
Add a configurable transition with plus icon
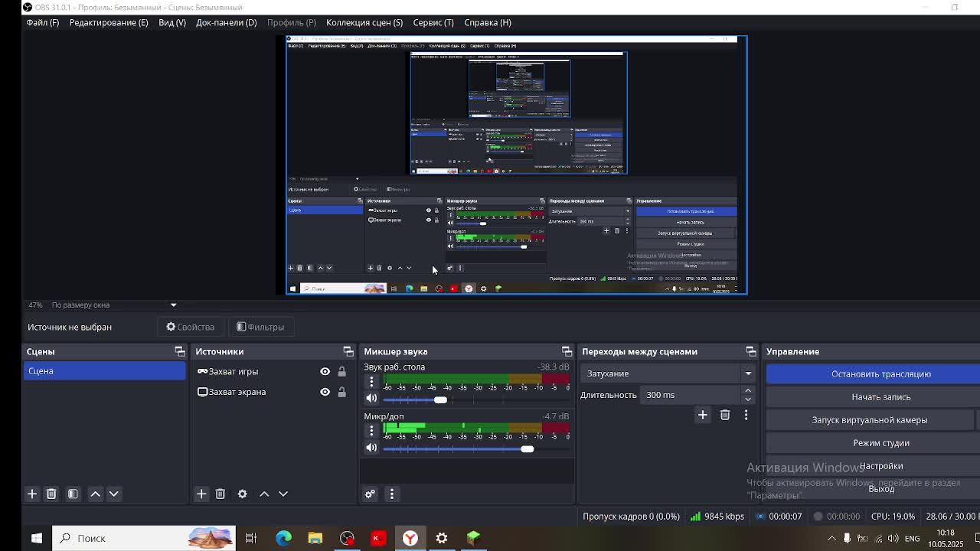702,415
